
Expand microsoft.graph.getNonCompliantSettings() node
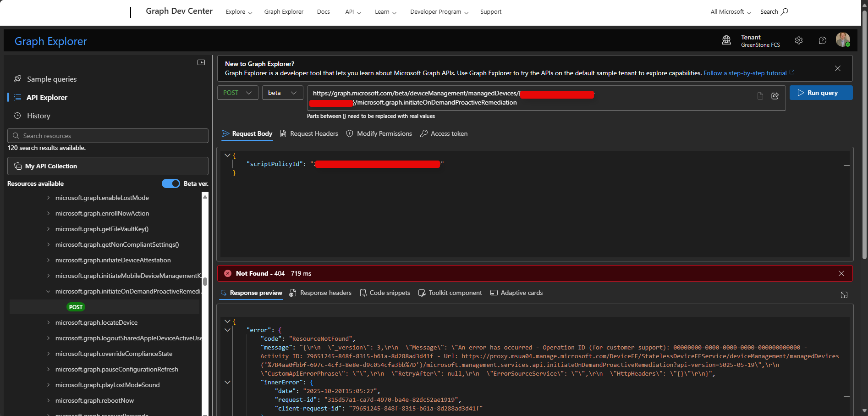point(48,244)
